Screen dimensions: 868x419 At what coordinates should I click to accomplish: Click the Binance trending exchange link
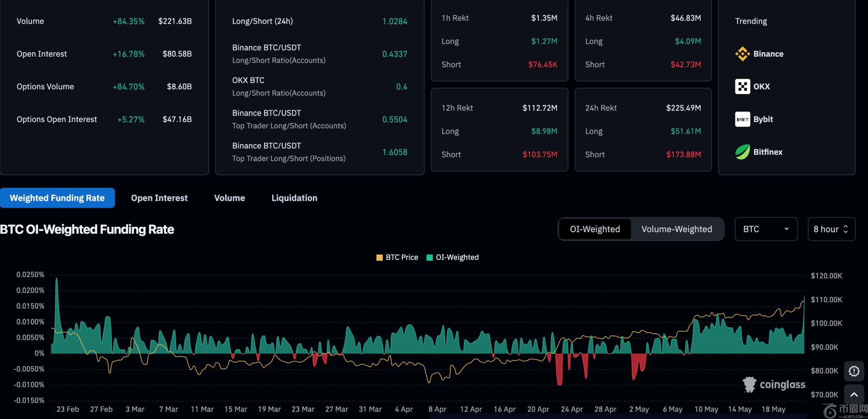[768, 54]
